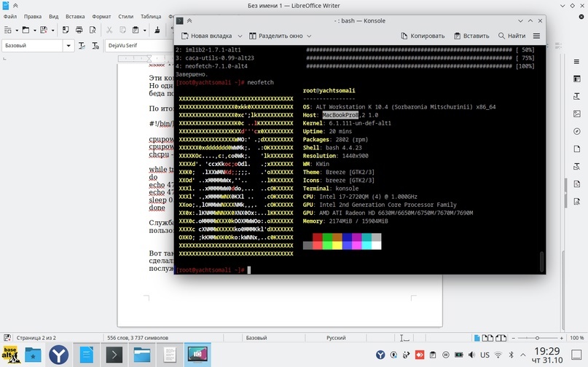Click US keyboard layout indicator

pyautogui.click(x=485, y=355)
